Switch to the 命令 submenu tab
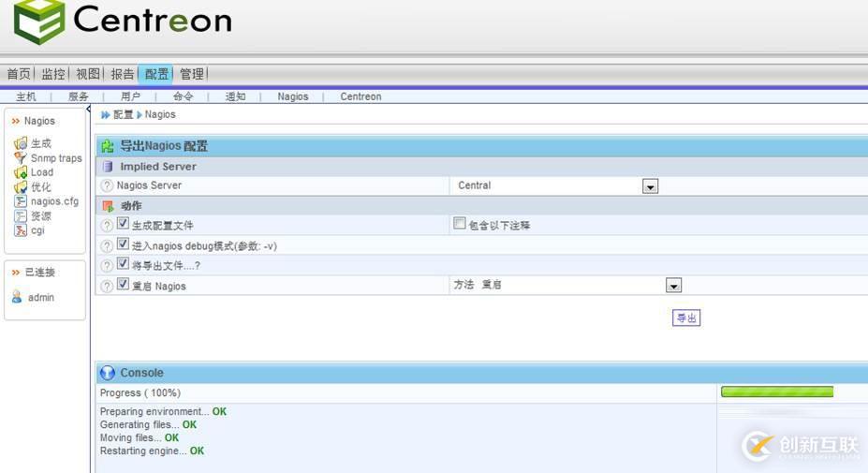868x473 pixels. click(x=183, y=96)
